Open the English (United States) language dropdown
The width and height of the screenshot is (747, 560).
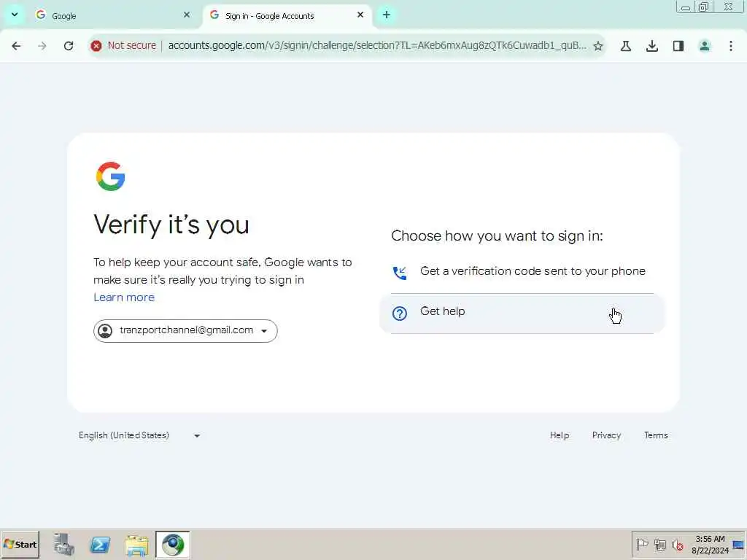point(139,435)
